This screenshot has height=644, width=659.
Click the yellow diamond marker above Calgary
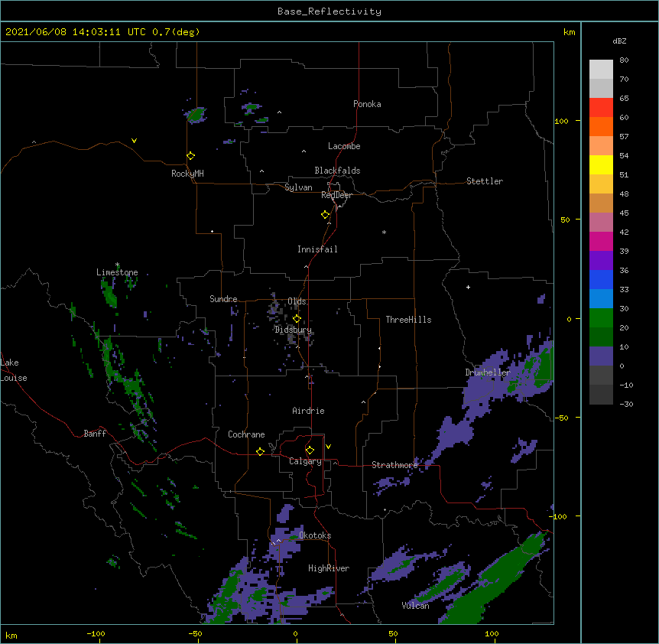tap(310, 450)
